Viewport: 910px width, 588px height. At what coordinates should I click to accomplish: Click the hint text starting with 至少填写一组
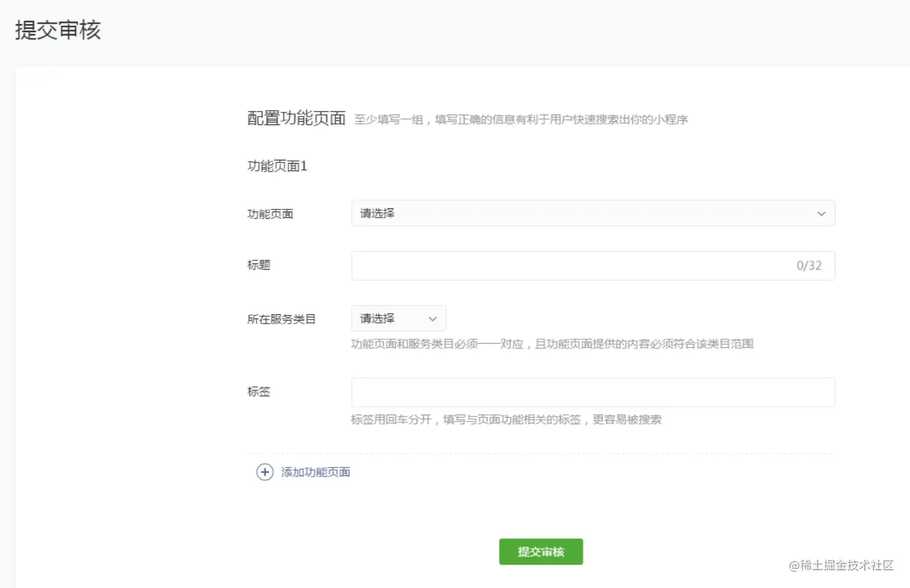point(521,119)
